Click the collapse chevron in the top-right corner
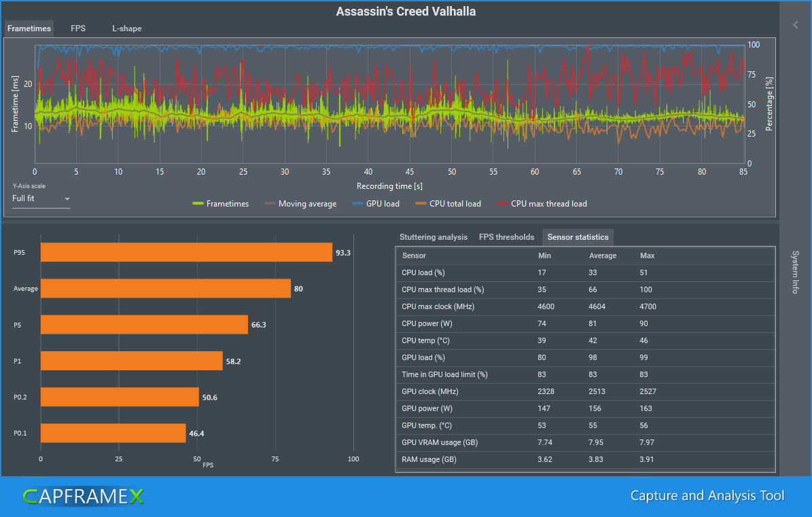 pyautogui.click(x=796, y=25)
